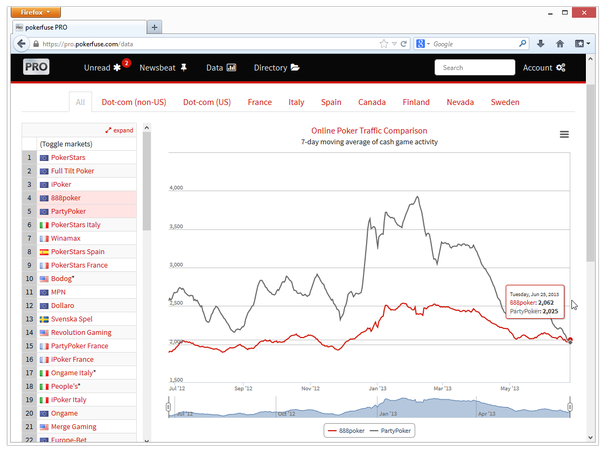Viewport: 608px width, 456px height.
Task: Toggle Full Tilt Poker in the chart
Action: [79, 171]
